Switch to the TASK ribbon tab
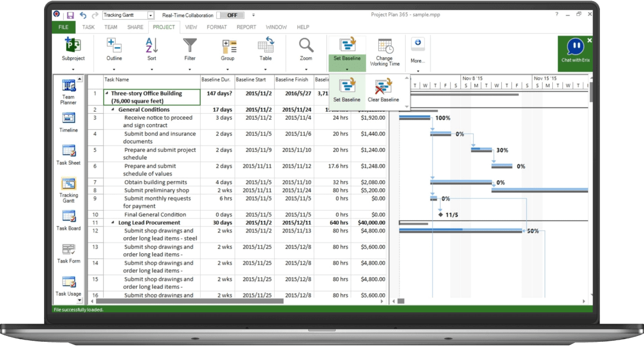 pyautogui.click(x=89, y=27)
